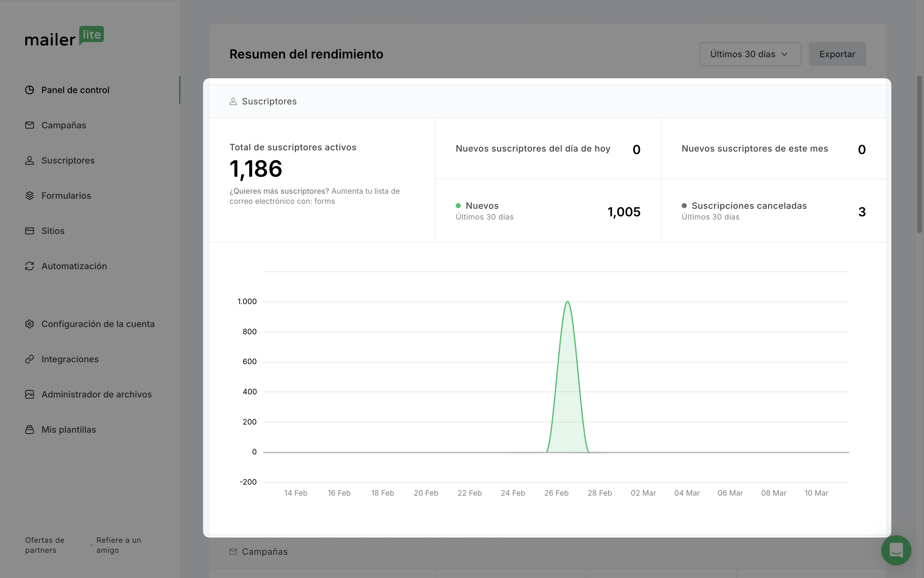The height and width of the screenshot is (578, 924).
Task: Open the green live chat bubble
Action: tap(896, 550)
